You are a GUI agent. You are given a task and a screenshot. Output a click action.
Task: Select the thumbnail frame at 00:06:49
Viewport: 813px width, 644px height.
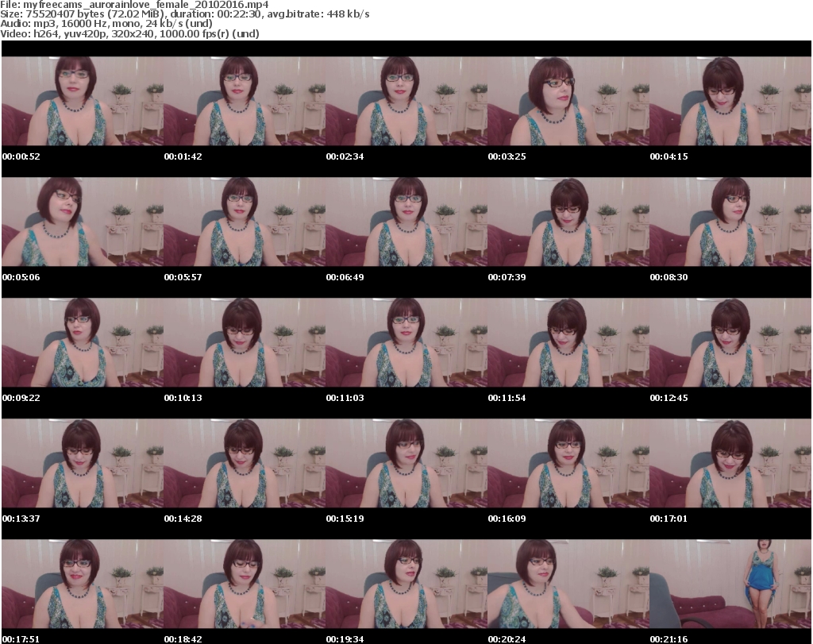point(406,222)
